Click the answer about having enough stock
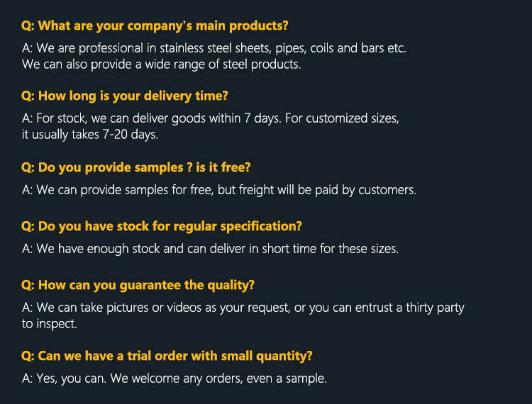532x404 pixels. tap(210, 249)
